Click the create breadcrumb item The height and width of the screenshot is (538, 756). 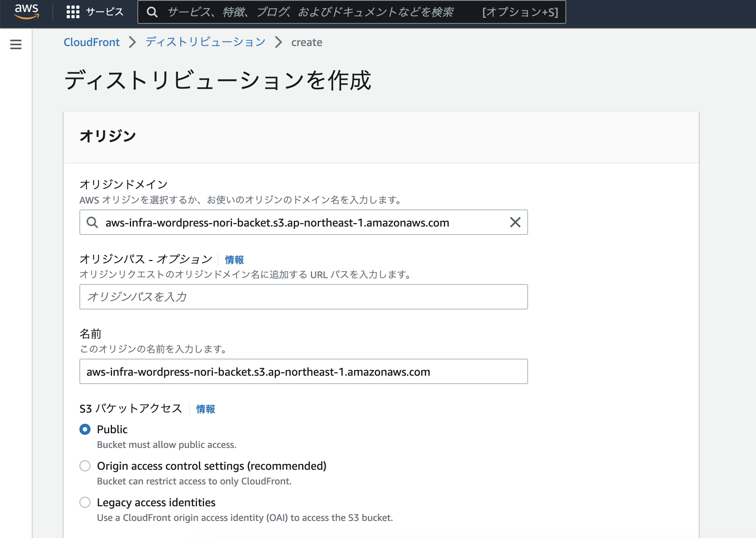[306, 42]
